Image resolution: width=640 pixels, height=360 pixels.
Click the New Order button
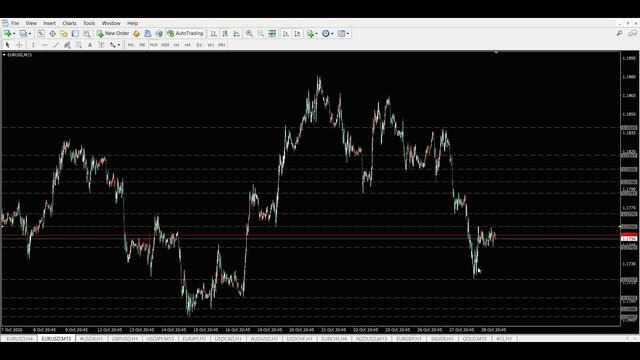click(113, 33)
